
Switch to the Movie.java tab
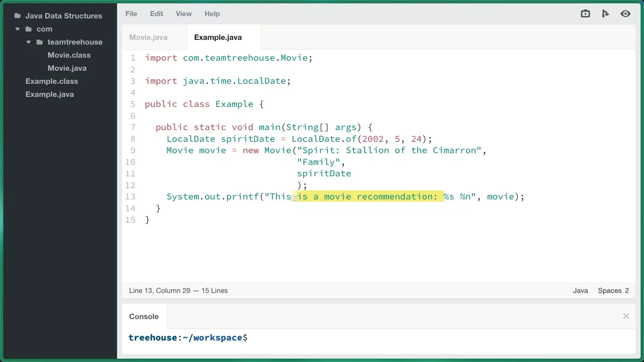148,37
